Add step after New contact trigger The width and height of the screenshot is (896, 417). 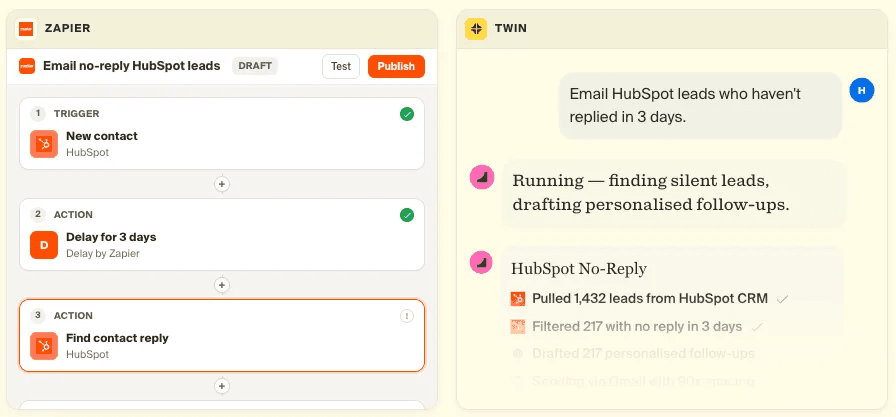(222, 184)
